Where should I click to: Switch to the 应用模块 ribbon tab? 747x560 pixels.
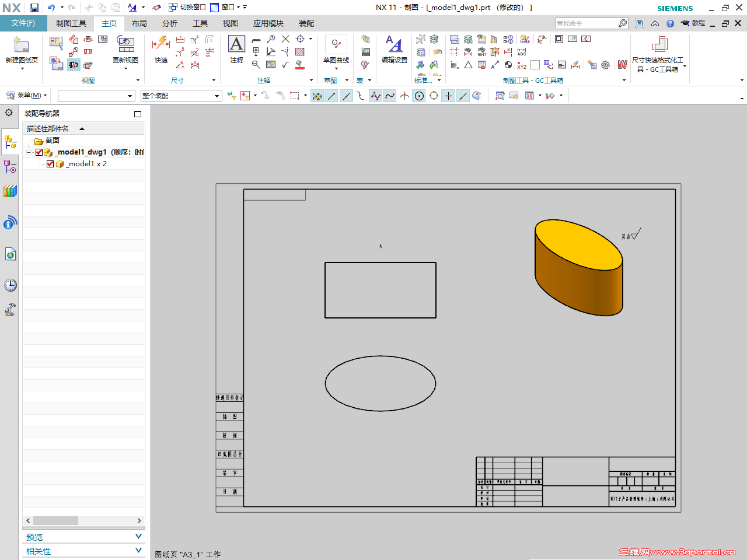(268, 23)
